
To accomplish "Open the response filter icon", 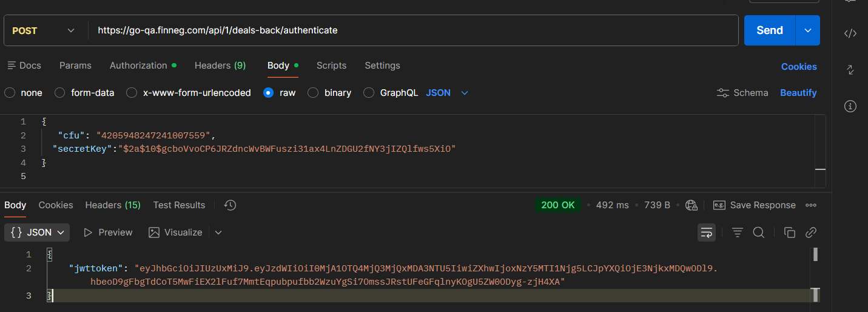I will pos(738,232).
